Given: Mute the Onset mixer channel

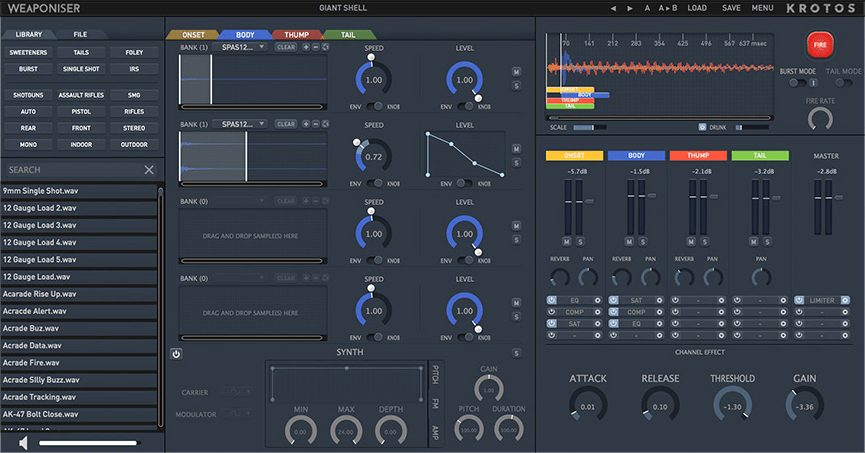Looking at the screenshot, I should (566, 242).
